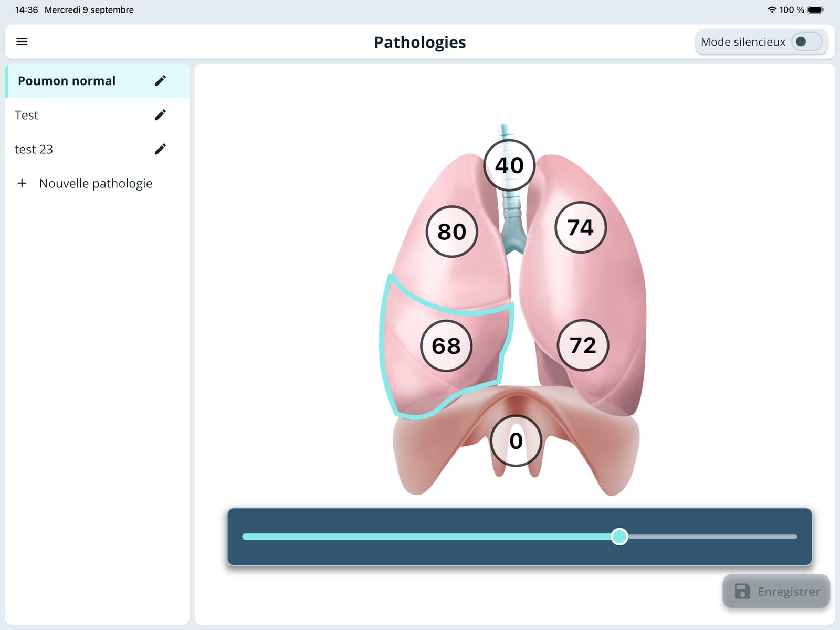Screen dimensions: 840x630
Task: Select the diaphragm zone marked 0
Action: 516,441
